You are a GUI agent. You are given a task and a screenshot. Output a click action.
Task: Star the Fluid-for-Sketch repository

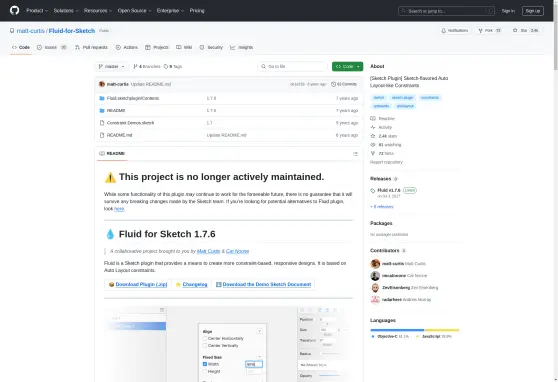(x=525, y=31)
